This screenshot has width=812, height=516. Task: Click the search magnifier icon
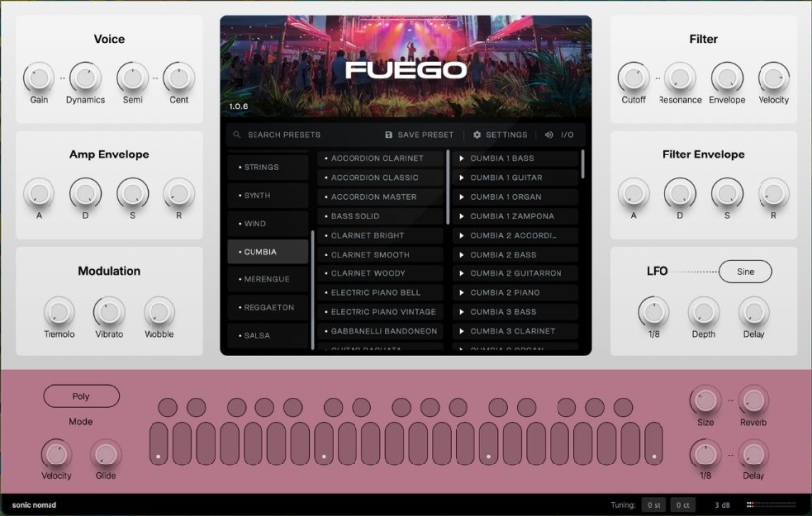[237, 134]
